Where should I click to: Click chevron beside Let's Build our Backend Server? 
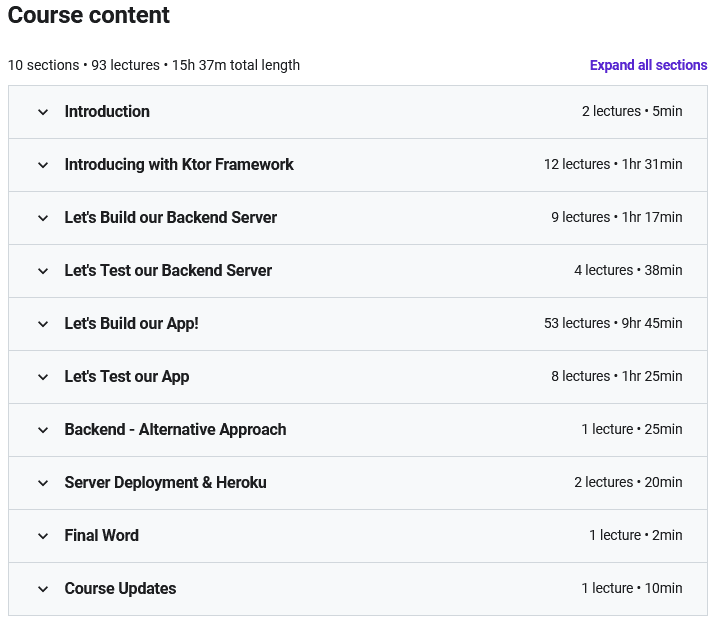[43, 218]
